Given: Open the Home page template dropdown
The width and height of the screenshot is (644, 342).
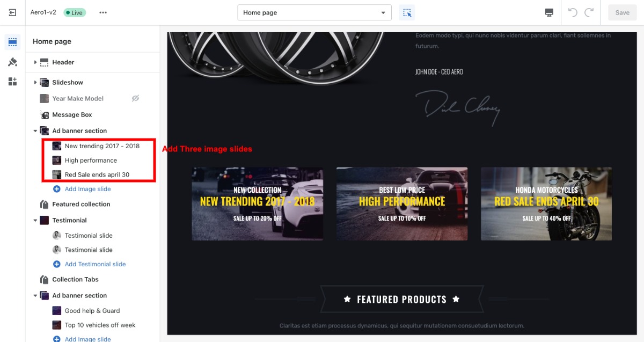Looking at the screenshot, I should [314, 12].
